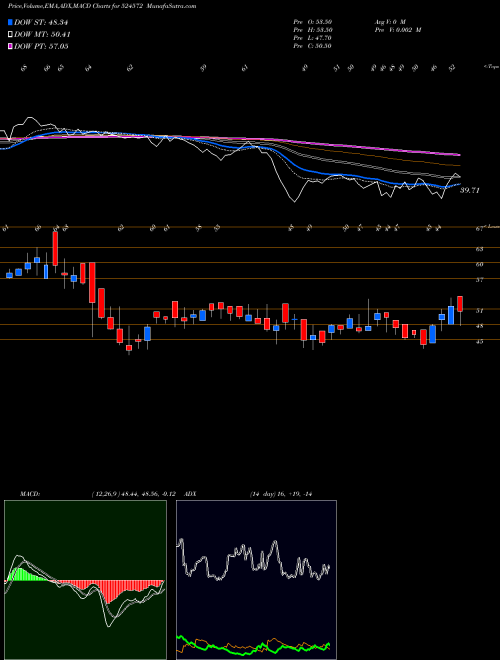
Task: Click the blue DOW ST color swatch
Action: (10, 22)
